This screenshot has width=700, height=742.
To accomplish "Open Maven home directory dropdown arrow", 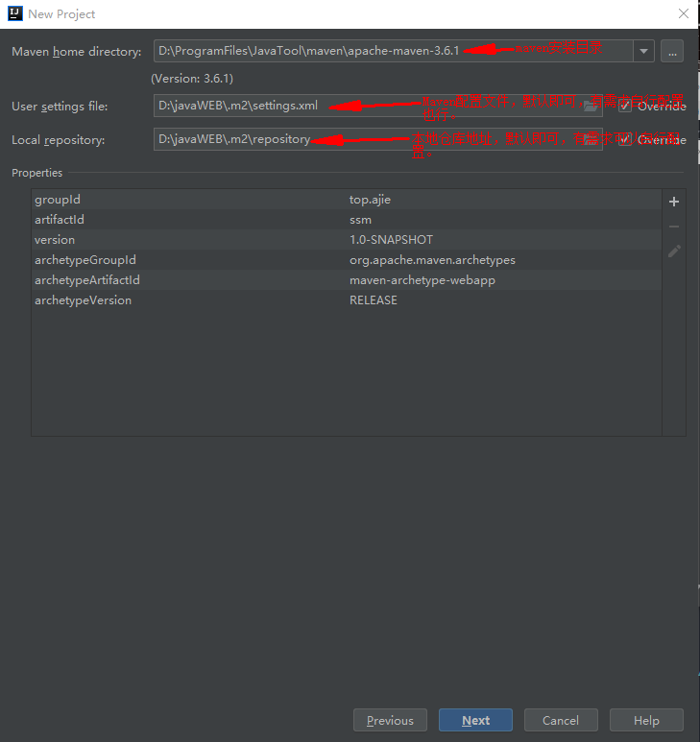I will [643, 51].
